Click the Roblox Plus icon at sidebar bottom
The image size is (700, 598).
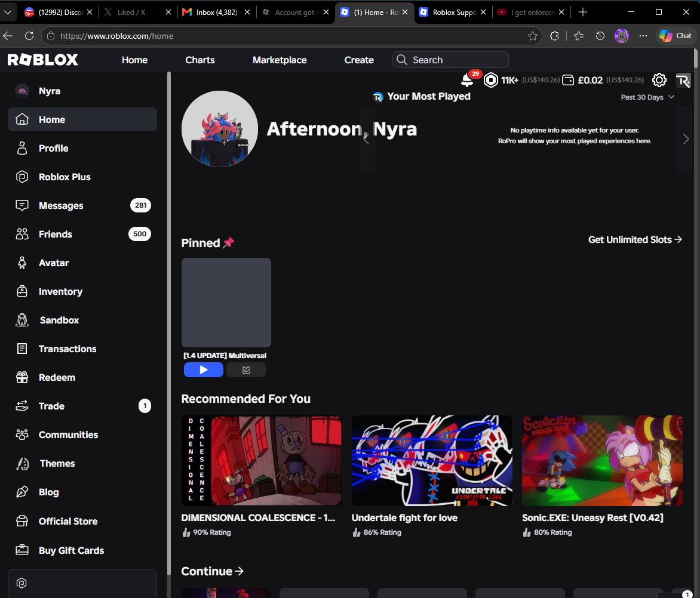[x=22, y=583]
